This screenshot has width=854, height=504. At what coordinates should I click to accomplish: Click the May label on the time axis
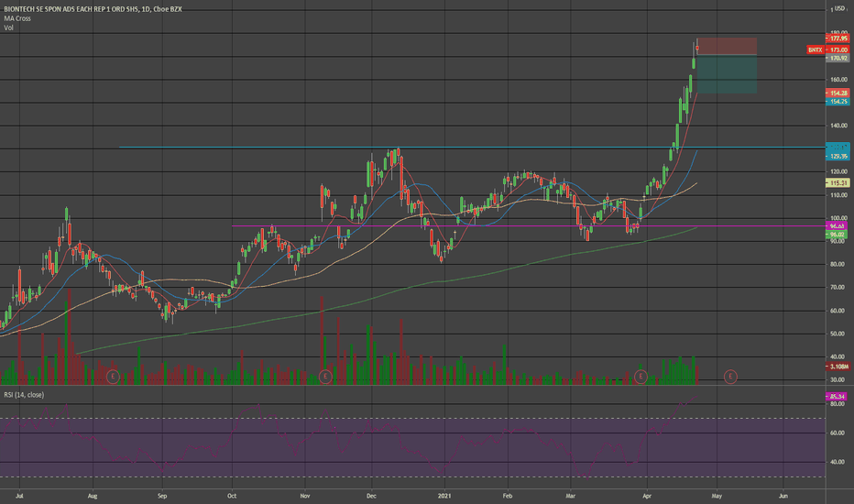(717, 497)
